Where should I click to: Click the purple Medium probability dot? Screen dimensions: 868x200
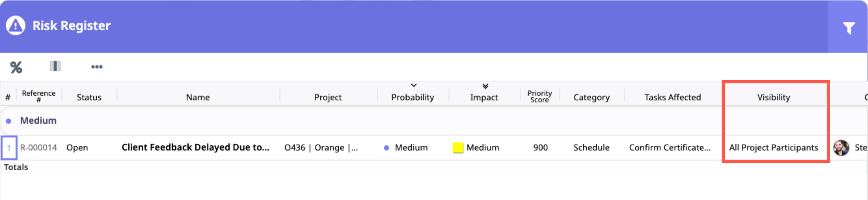(x=387, y=148)
